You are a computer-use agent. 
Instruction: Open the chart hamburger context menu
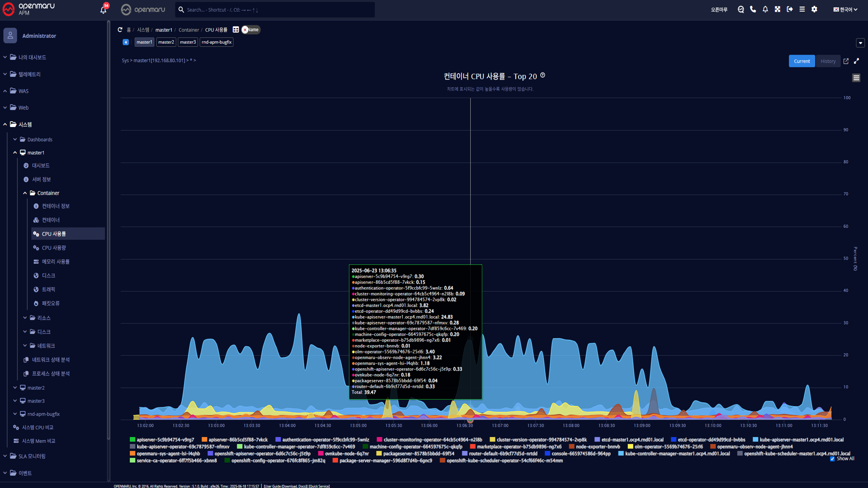[856, 78]
